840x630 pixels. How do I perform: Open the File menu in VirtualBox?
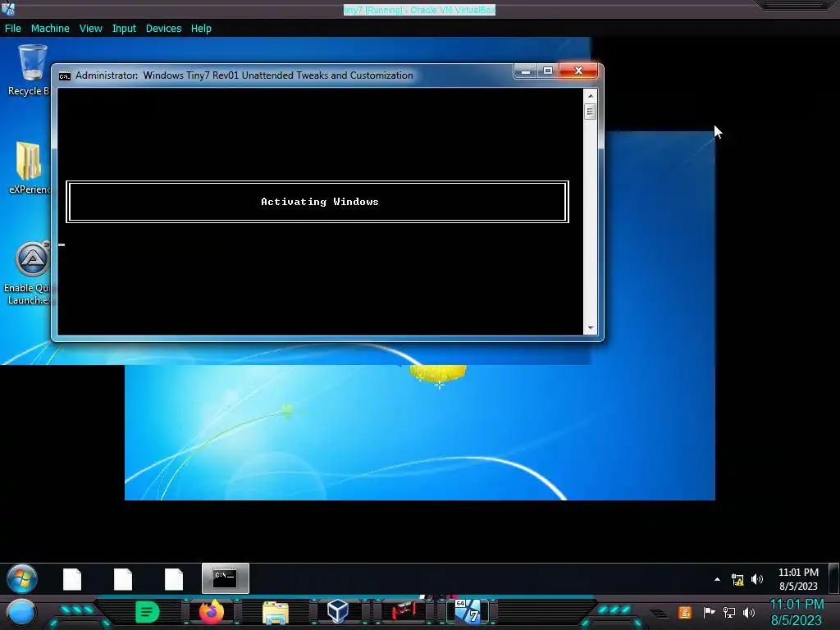[x=13, y=29]
